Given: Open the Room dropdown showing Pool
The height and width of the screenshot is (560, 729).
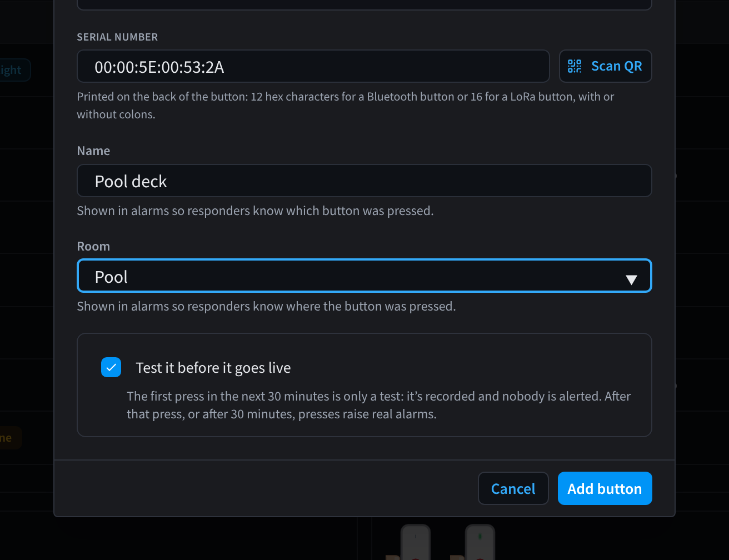Looking at the screenshot, I should pyautogui.click(x=364, y=276).
